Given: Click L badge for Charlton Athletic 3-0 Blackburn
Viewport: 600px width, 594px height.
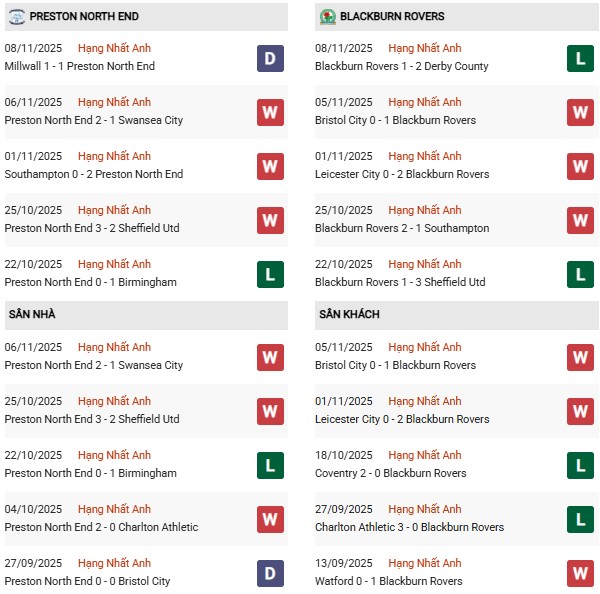Looking at the screenshot, I should click(580, 519).
